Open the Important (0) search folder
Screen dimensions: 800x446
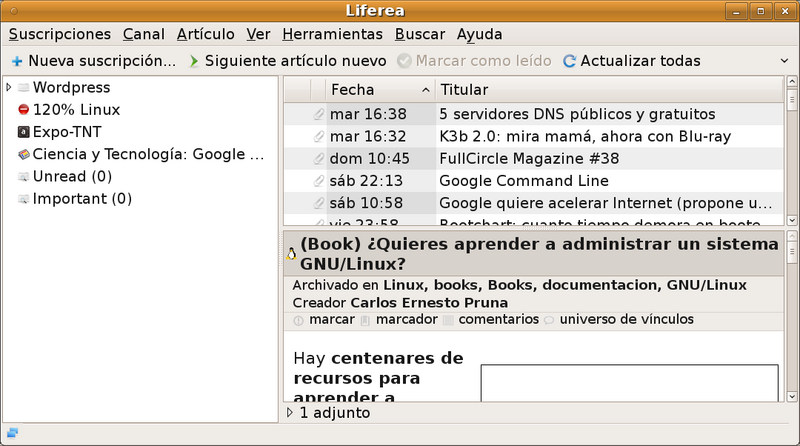(x=82, y=199)
